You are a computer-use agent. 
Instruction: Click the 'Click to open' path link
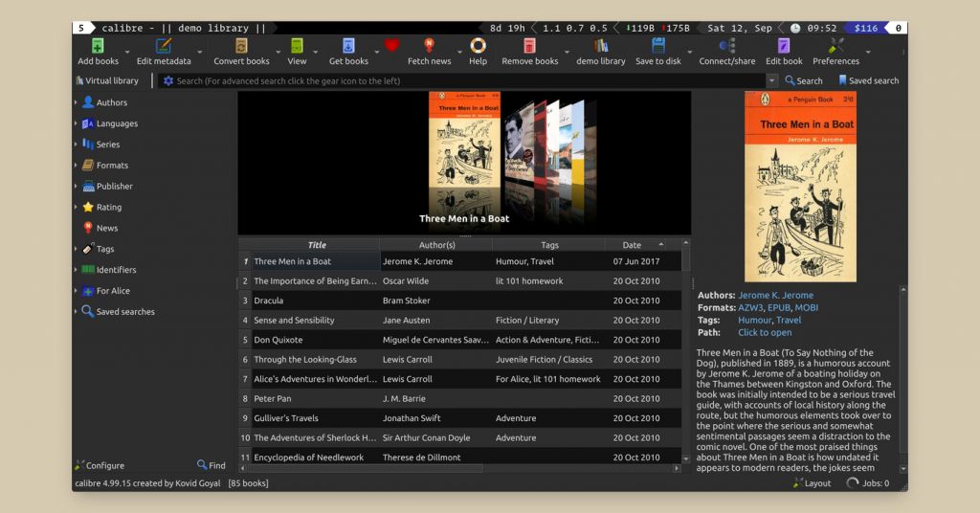pyautogui.click(x=765, y=333)
